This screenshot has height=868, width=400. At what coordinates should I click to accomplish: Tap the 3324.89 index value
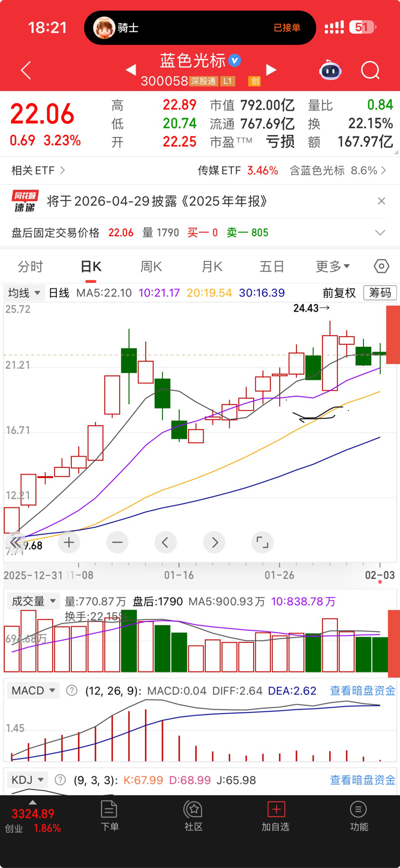(33, 814)
